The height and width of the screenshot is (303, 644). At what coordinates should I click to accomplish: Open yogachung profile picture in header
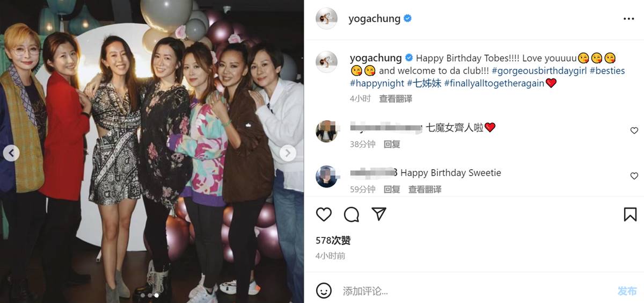[326, 19]
